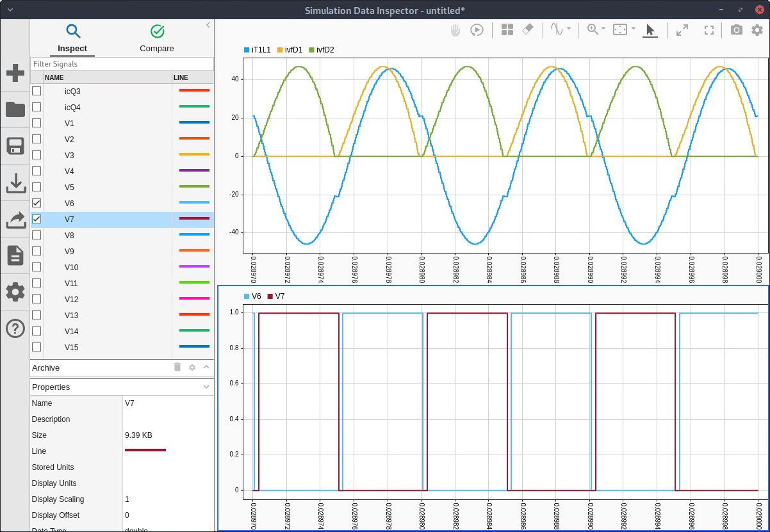The image size is (770, 532).
Task: Click the plus icon to add new data
Action: [x=15, y=73]
